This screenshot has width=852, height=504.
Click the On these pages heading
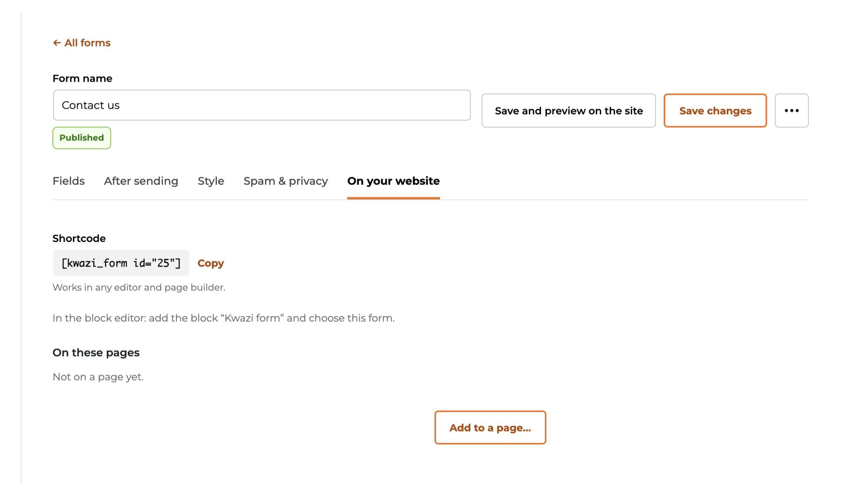96,353
